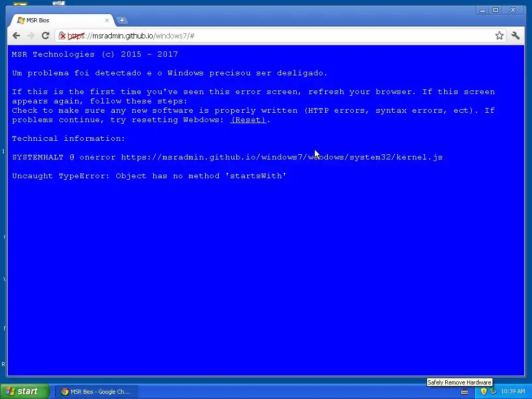Click the 'SYSTEMHALT @ onerror' line

228,157
